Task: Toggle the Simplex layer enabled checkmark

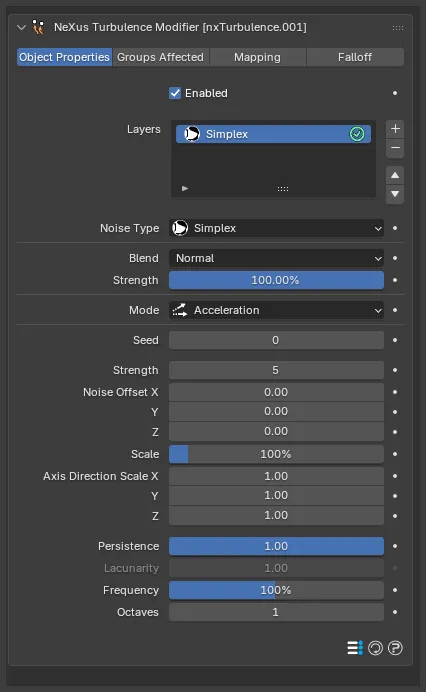Action: pyautogui.click(x=357, y=134)
